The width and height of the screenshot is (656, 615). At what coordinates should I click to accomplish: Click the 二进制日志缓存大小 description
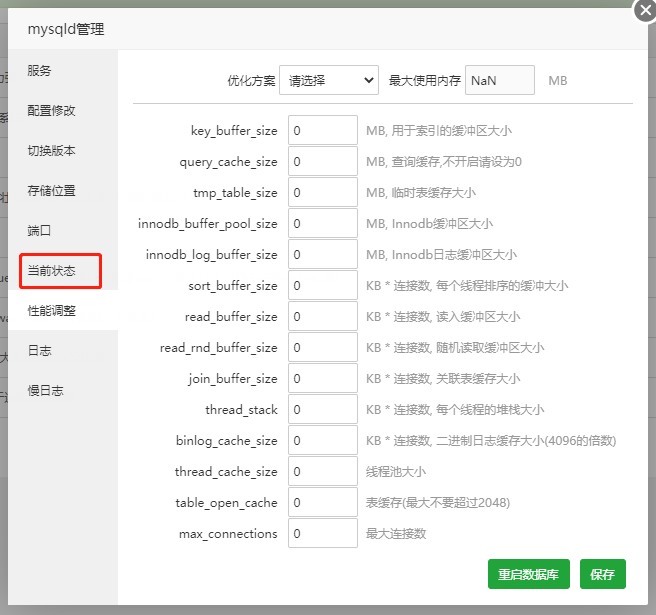coord(491,440)
